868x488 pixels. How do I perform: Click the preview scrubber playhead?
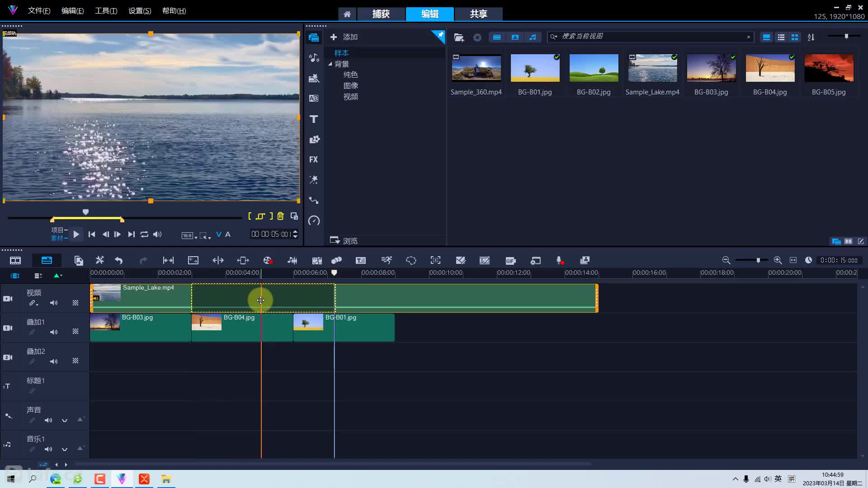86,212
